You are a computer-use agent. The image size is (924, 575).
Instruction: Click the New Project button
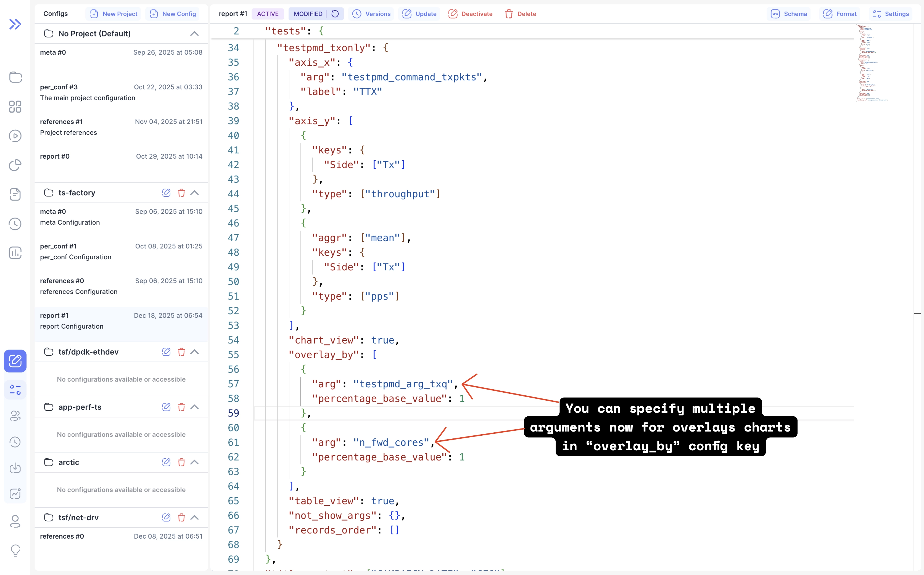tap(113, 14)
